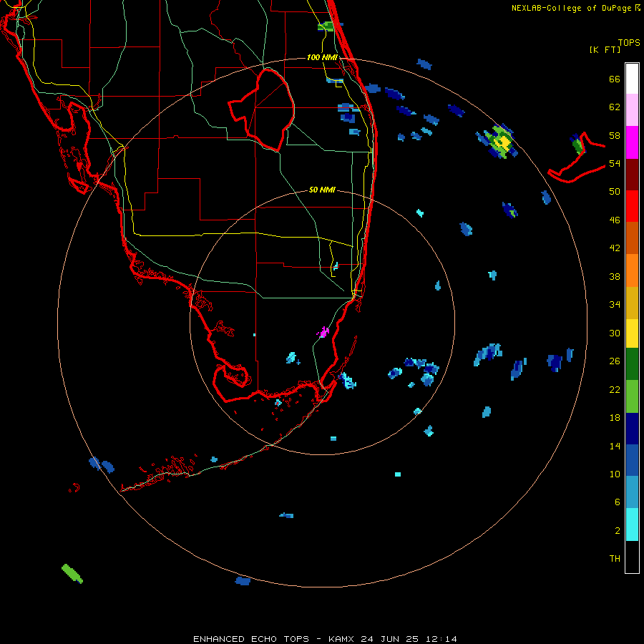Select the light pink legend swatch
This screenshot has height=644, width=644.
pos(632,110)
